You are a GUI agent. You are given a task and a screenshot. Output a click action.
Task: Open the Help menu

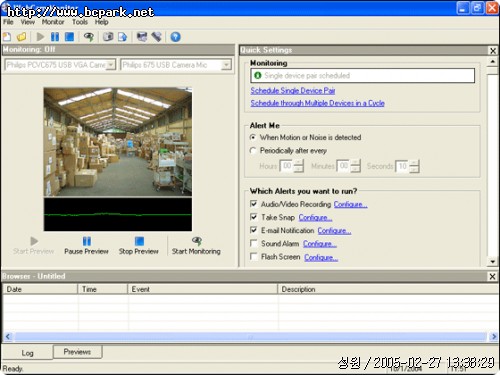101,22
